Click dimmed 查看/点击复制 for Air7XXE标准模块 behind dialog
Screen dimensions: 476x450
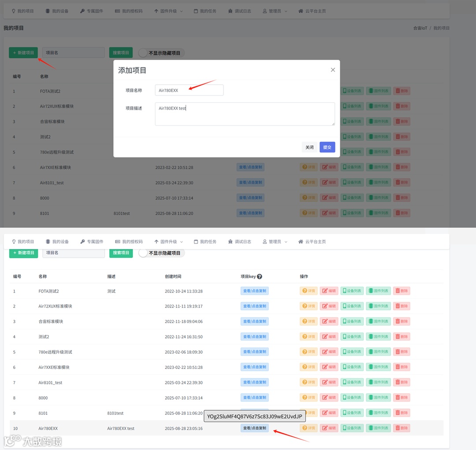[x=250, y=167]
